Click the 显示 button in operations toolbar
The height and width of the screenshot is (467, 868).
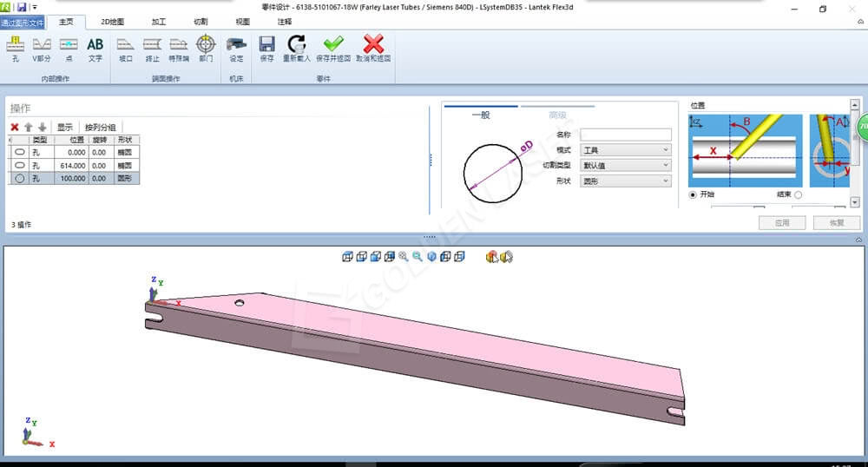pos(65,127)
